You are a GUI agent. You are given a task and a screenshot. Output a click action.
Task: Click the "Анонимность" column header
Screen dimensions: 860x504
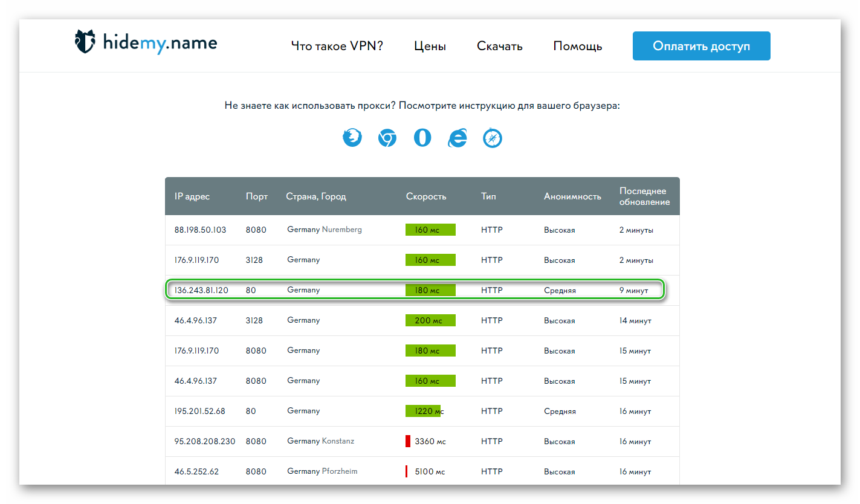click(572, 196)
